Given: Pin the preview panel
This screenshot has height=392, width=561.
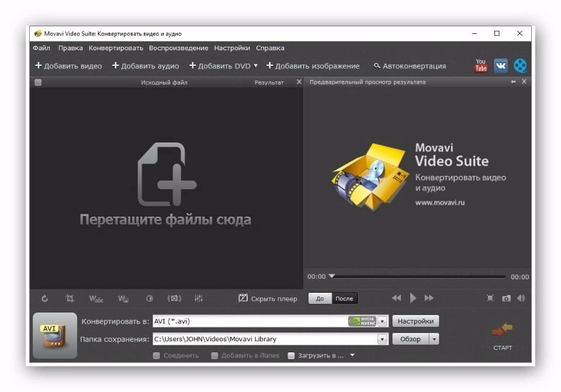Looking at the screenshot, I should pos(514,82).
